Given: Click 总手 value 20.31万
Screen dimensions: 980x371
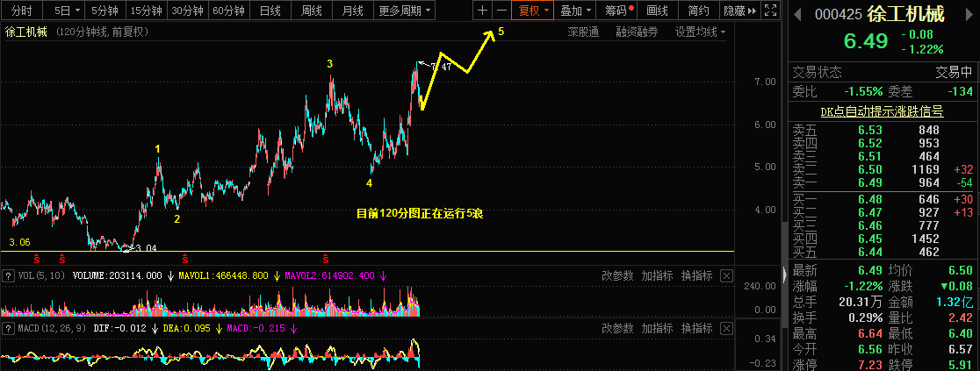Looking at the screenshot, I should pos(861,303).
